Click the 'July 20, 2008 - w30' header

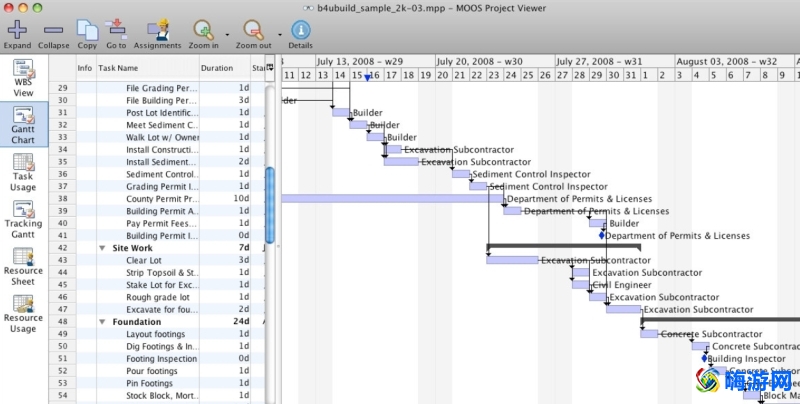(480, 61)
